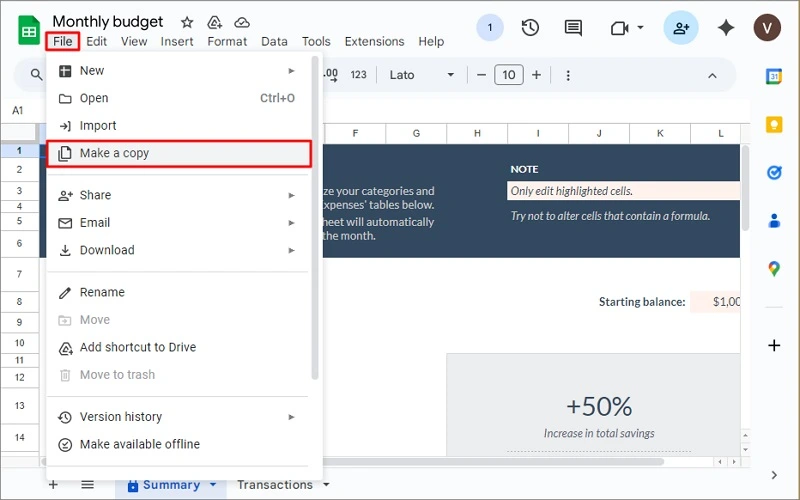Viewport: 800px width, 500px height.
Task: Open the Gemini sparkle icon
Action: click(x=726, y=28)
